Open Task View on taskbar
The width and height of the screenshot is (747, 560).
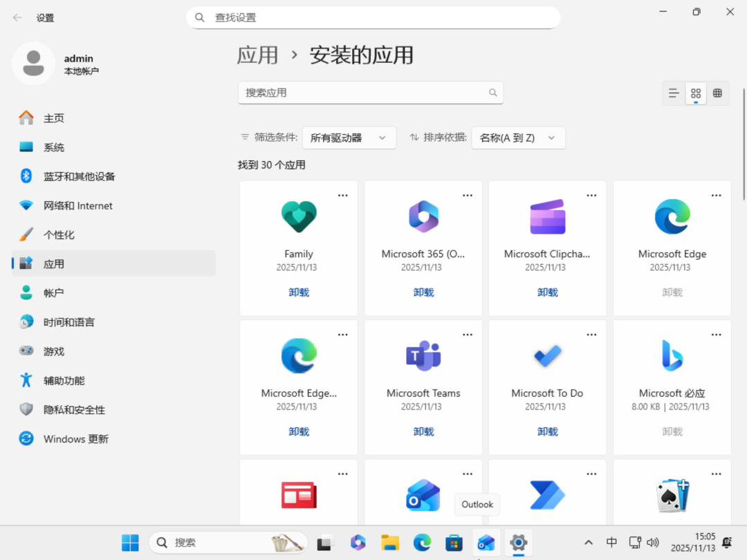point(325,543)
